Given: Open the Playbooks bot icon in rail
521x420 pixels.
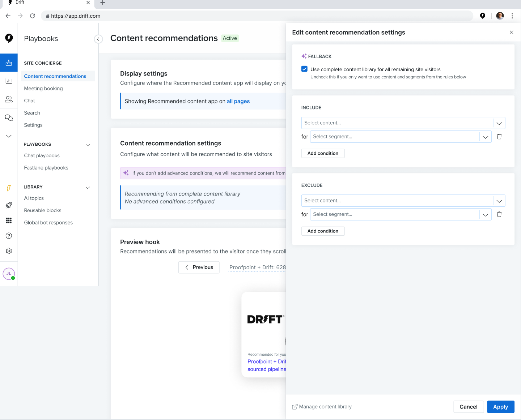Looking at the screenshot, I should pyautogui.click(x=9, y=63).
